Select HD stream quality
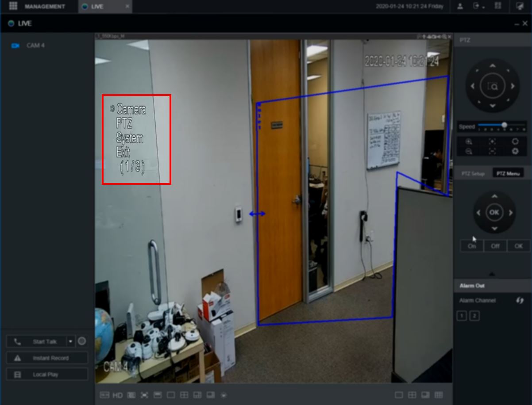Image resolution: width=532 pixels, height=405 pixels. pyautogui.click(x=118, y=395)
